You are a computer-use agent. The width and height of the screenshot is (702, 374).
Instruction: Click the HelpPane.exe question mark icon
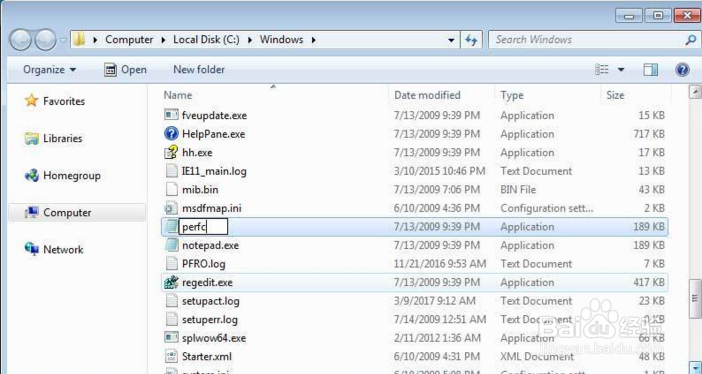coord(171,133)
